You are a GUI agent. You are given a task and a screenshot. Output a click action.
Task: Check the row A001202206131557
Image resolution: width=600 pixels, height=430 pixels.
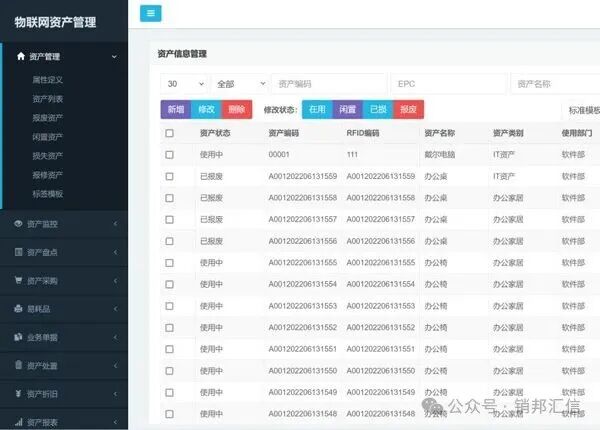coord(169,220)
